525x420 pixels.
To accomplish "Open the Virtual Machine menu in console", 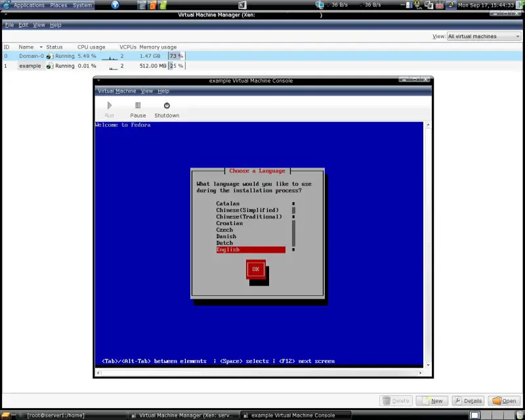I will [117, 91].
